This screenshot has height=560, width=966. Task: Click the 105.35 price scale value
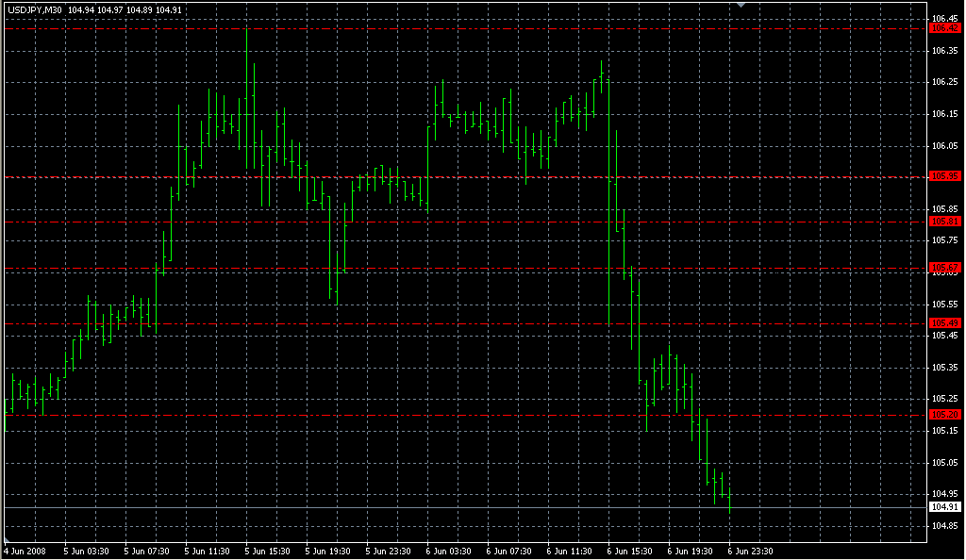pos(945,367)
